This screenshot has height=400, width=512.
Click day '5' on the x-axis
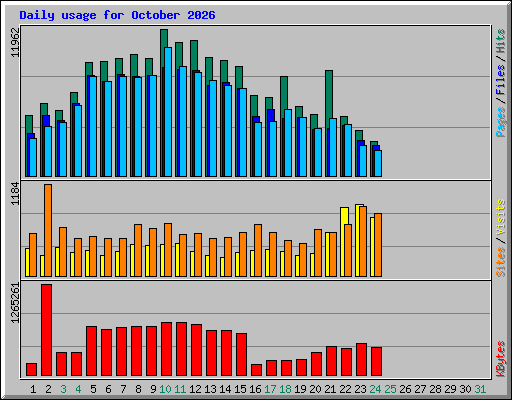(93, 389)
